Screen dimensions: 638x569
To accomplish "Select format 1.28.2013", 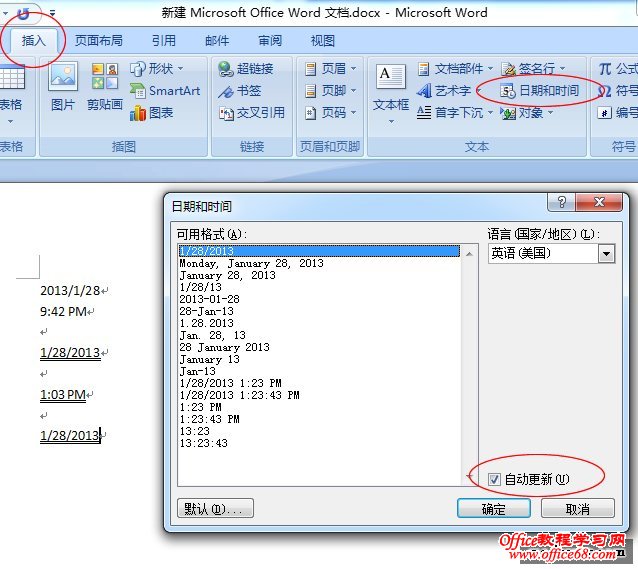I will pos(319,323).
